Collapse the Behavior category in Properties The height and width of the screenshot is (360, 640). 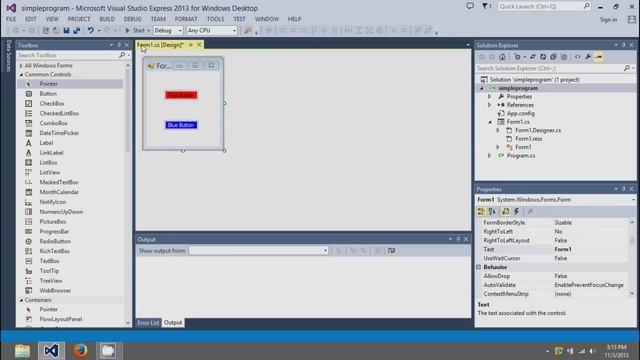(479, 267)
